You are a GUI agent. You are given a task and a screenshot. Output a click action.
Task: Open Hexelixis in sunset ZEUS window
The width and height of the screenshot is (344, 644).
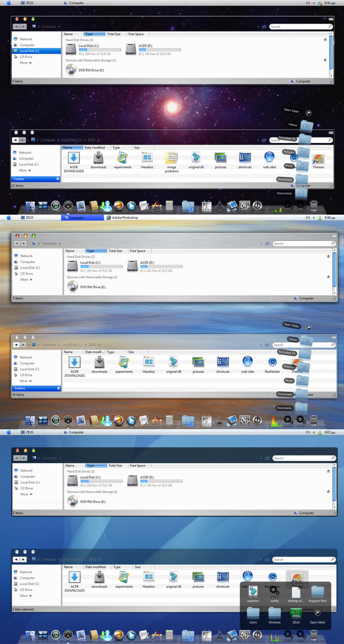pyautogui.click(x=149, y=364)
